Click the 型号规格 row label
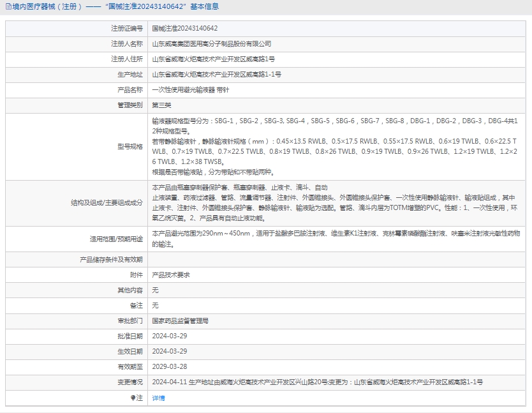 tap(130, 146)
